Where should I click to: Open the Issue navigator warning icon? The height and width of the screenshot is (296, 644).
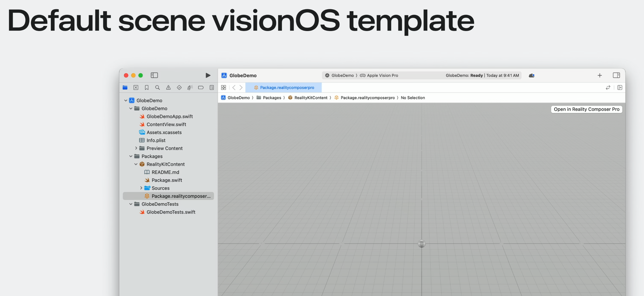[168, 87]
